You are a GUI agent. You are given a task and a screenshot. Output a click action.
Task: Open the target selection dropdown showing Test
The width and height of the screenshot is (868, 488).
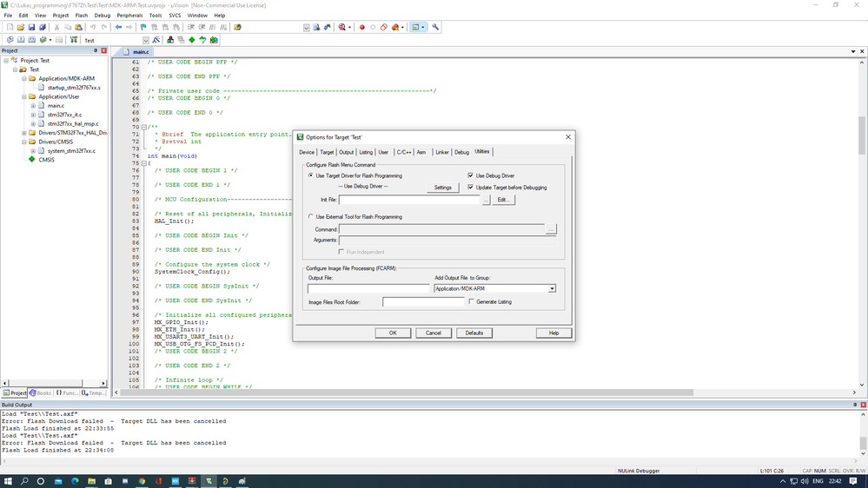pyautogui.click(x=146, y=40)
